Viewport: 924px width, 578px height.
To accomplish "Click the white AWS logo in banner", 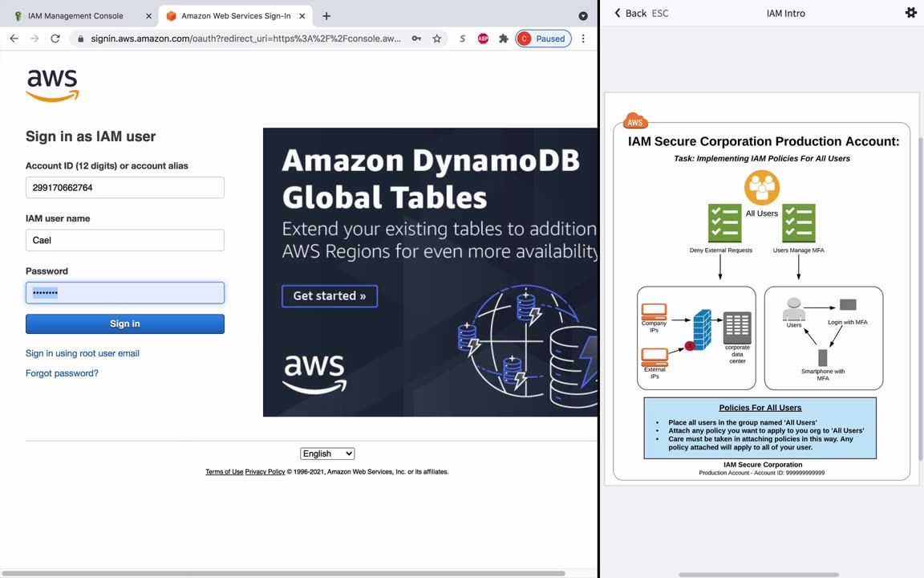I will (x=314, y=373).
